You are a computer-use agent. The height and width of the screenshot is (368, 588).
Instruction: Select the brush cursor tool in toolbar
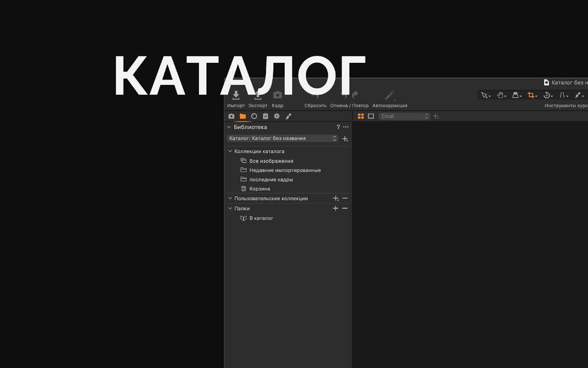click(x=579, y=95)
